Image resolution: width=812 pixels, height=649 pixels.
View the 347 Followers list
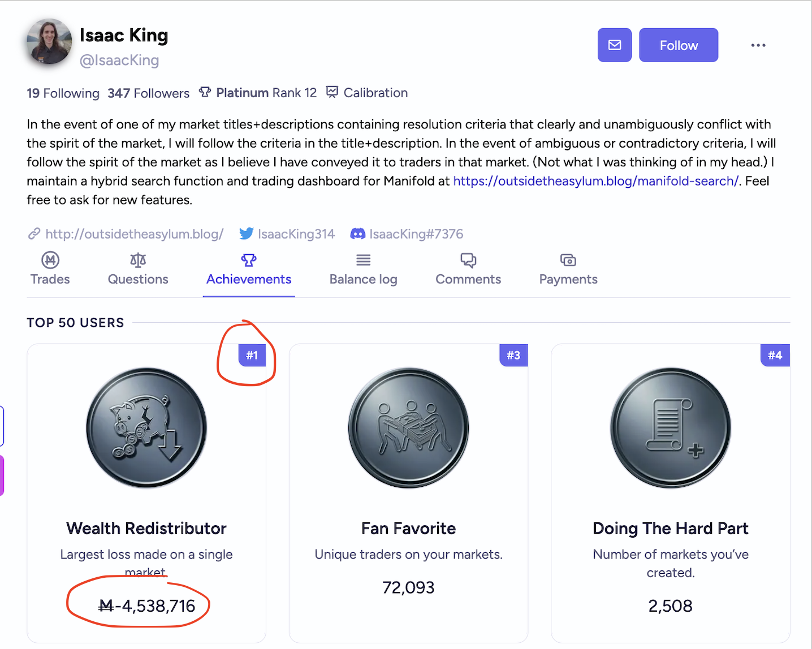(149, 93)
